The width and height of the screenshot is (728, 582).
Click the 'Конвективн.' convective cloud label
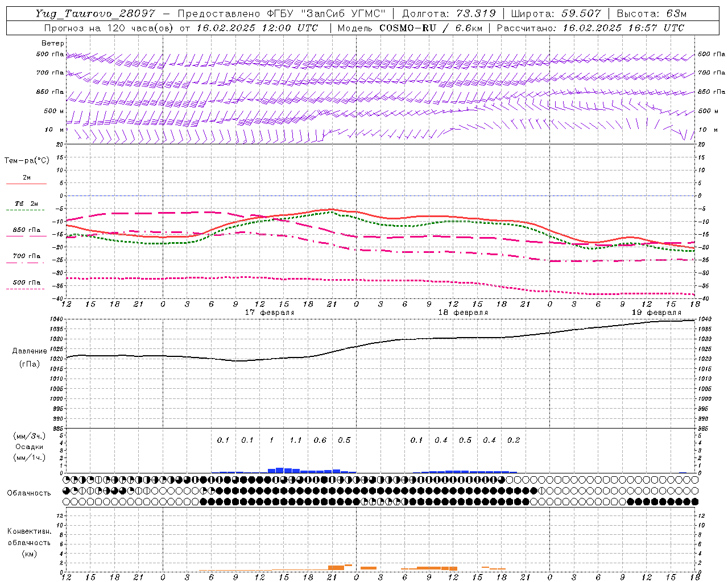pos(30,531)
